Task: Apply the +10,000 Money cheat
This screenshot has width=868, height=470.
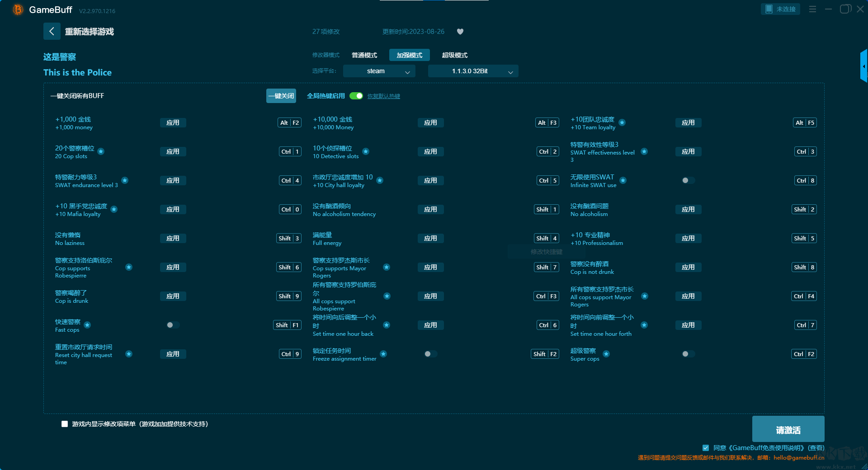Action: tap(430, 122)
